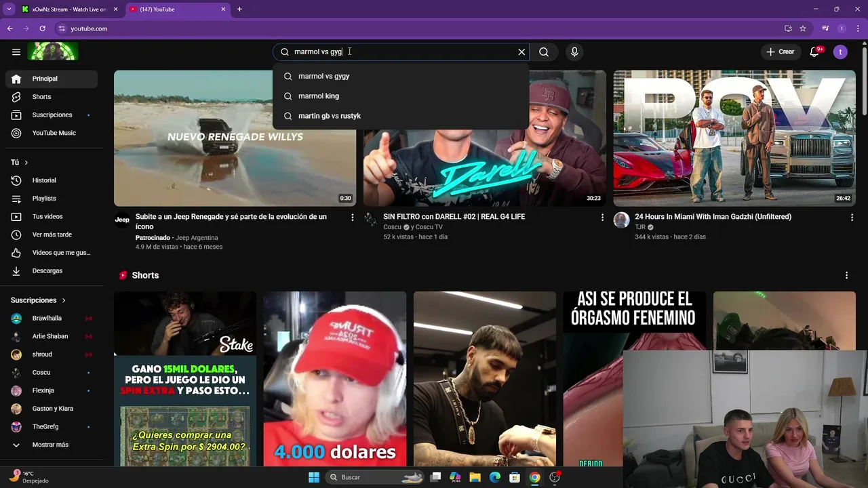Image resolution: width=868 pixels, height=488 pixels.
Task: Select suggestion "marmol vs gygy"
Action: [x=401, y=76]
